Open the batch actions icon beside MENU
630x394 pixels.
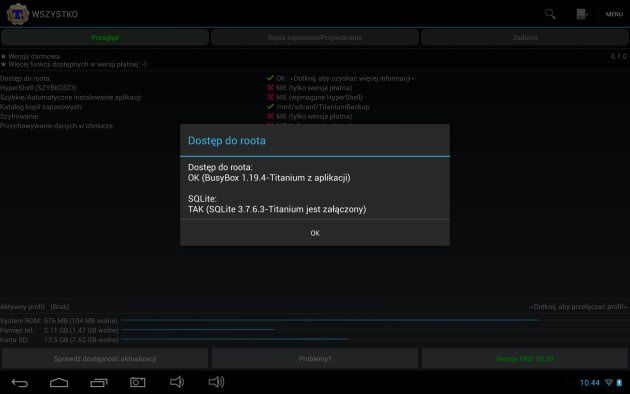point(582,14)
